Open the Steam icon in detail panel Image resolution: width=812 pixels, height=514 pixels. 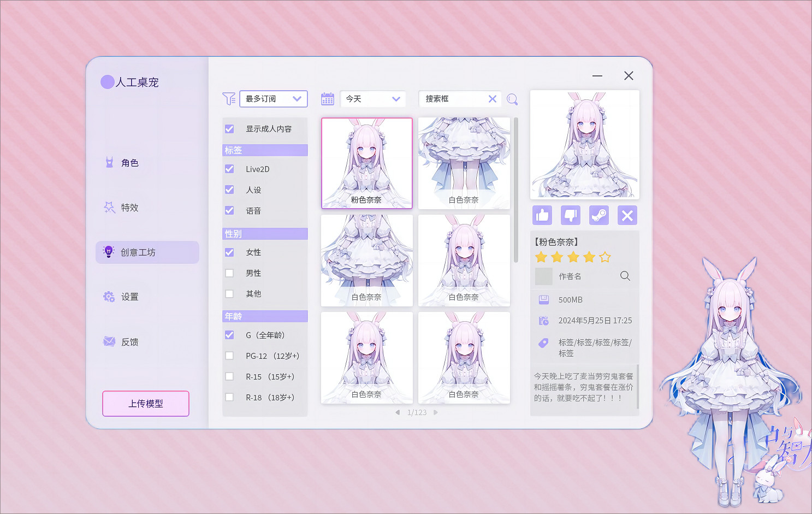598,215
